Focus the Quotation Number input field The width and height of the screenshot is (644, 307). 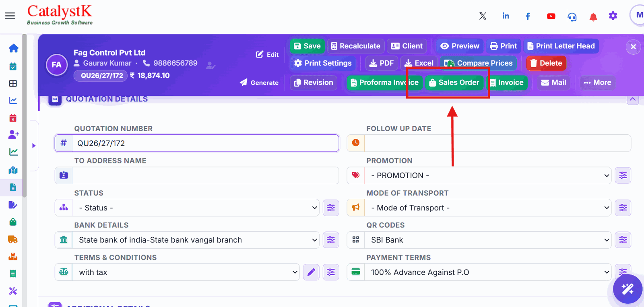205,143
